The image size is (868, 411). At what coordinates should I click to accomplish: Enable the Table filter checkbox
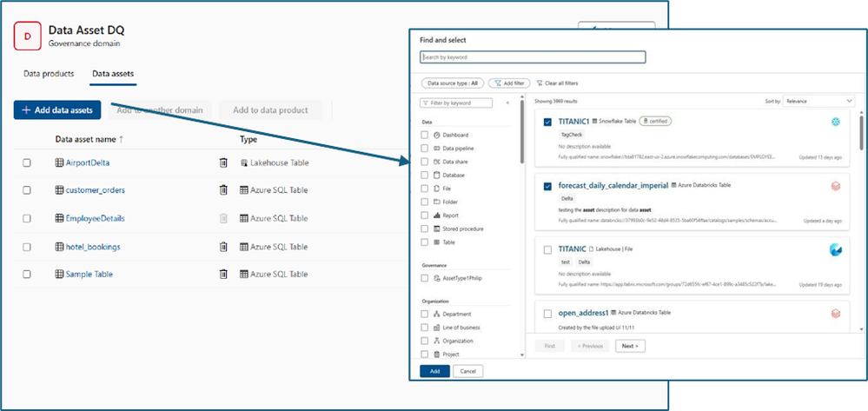(x=425, y=242)
